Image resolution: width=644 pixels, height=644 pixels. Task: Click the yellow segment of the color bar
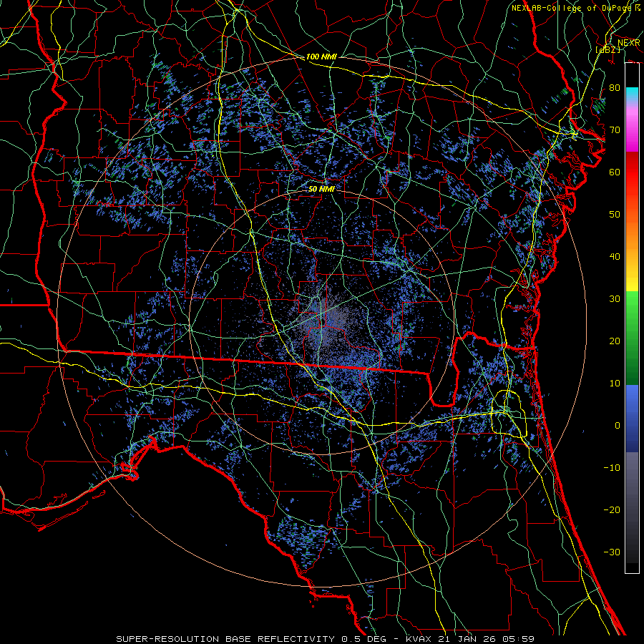(x=632, y=279)
